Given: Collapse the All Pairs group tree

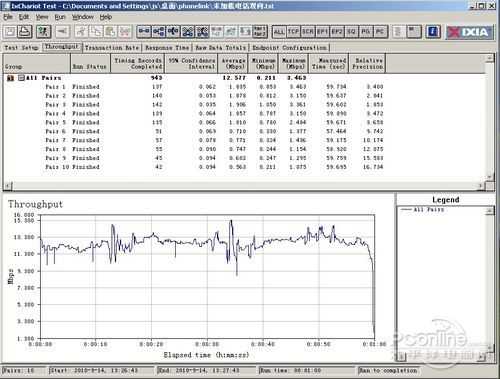Looking at the screenshot, I should (21, 78).
